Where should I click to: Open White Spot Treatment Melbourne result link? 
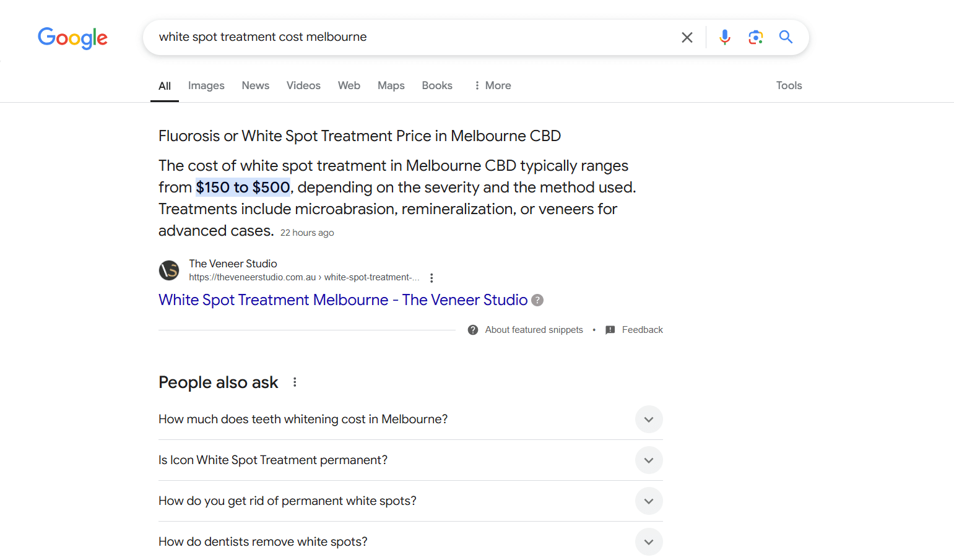click(343, 300)
